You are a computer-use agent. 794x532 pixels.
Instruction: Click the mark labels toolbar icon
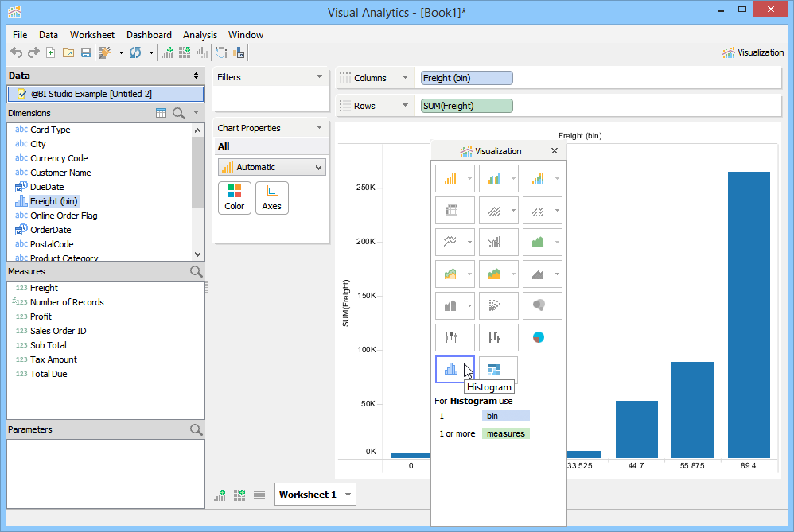pyautogui.click(x=239, y=52)
